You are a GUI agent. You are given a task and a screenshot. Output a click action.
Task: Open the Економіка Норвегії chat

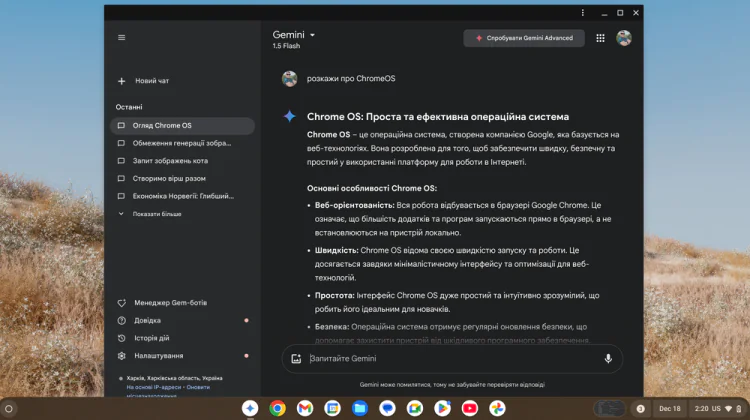point(182,196)
